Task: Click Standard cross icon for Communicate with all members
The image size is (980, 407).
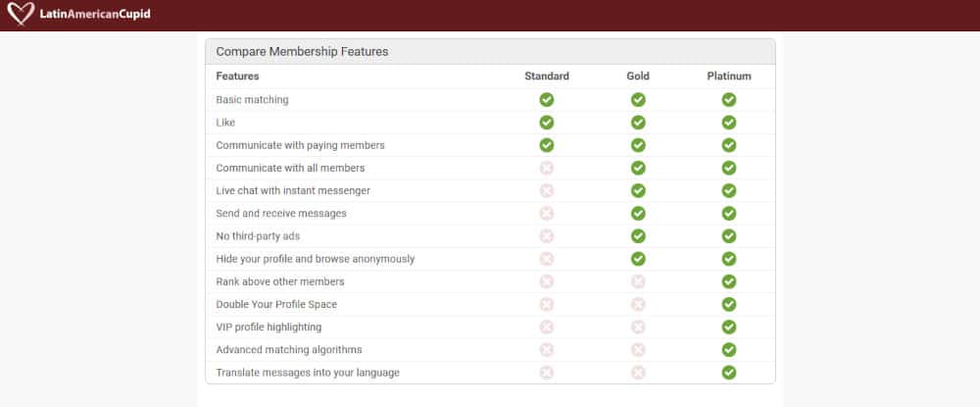Action: click(x=547, y=168)
